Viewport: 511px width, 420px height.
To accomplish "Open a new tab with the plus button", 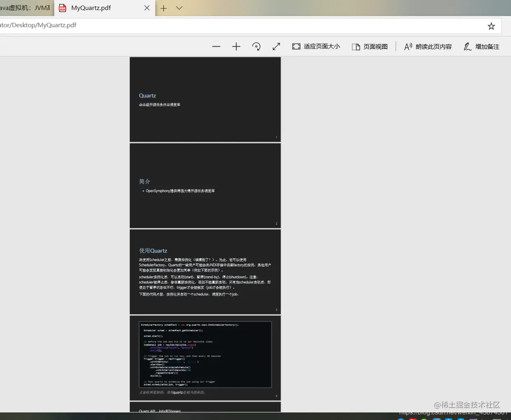I will (x=164, y=8).
